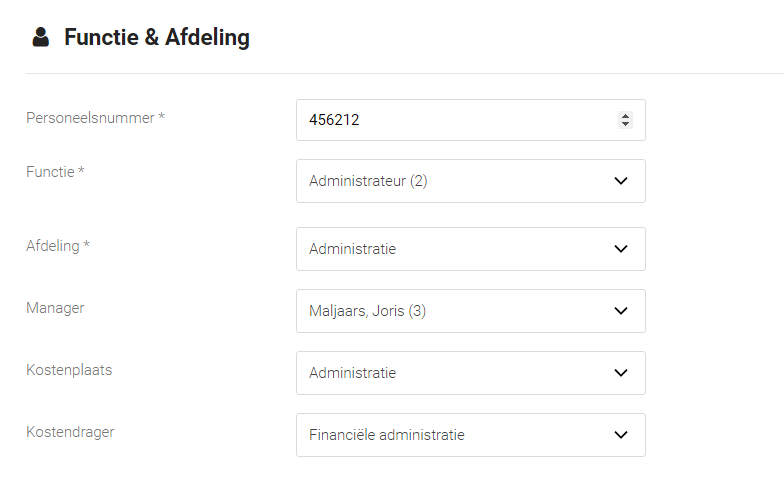This screenshot has width=784, height=497.
Task: Increase Personeelsnummer with the up stepper arrow
Action: tap(625, 116)
